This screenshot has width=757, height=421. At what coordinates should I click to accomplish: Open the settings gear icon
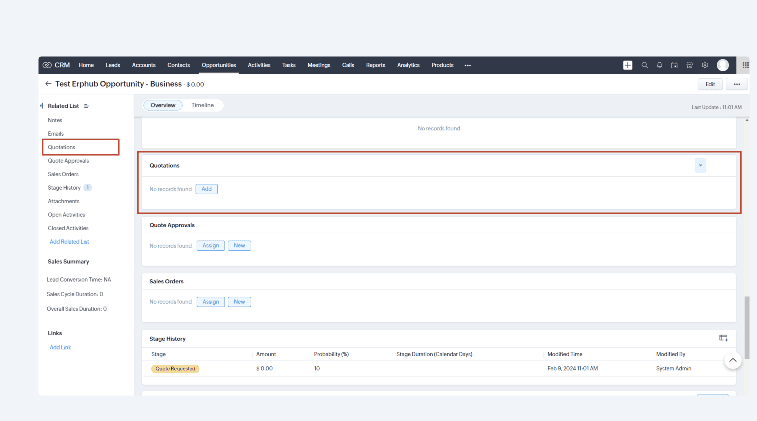pos(705,65)
